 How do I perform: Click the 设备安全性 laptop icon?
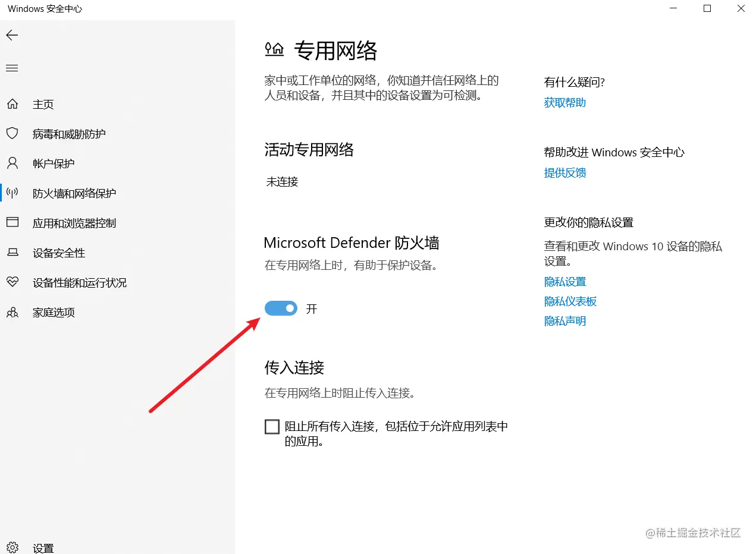pyautogui.click(x=12, y=253)
